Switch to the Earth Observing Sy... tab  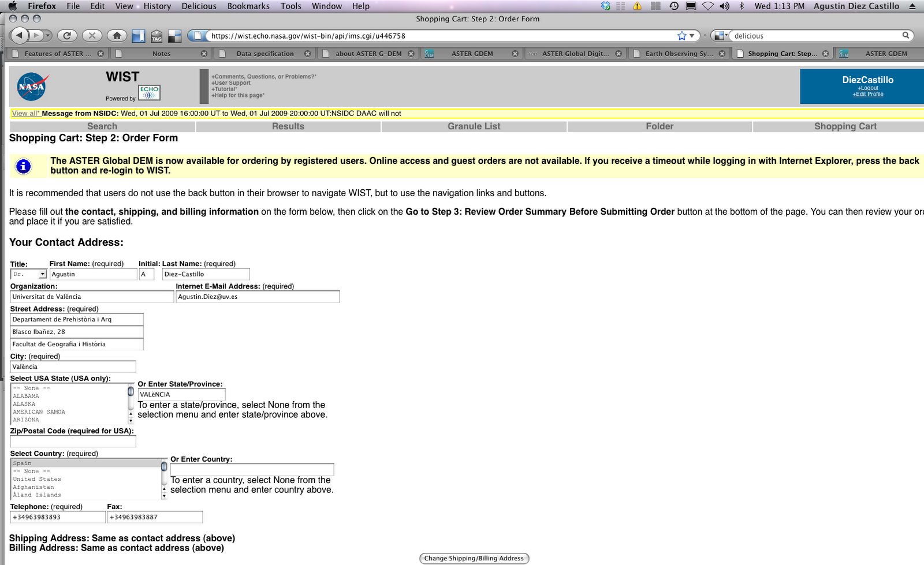(x=679, y=54)
